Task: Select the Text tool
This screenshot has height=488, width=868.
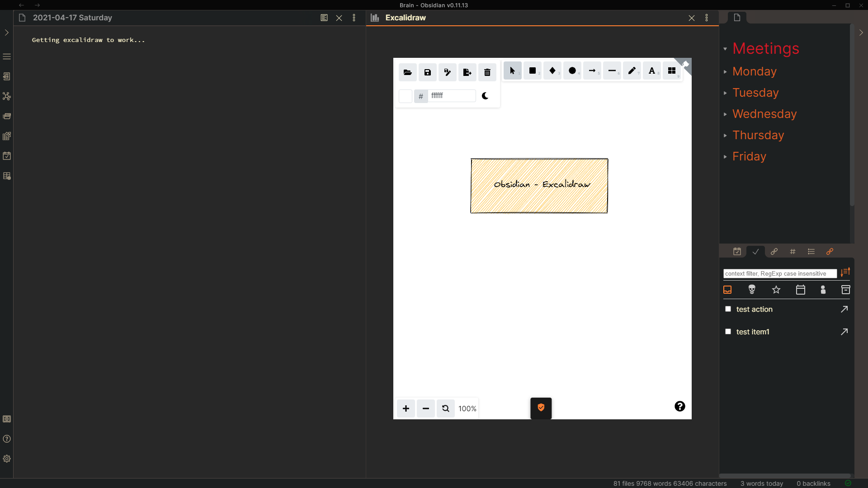Action: pyautogui.click(x=652, y=71)
